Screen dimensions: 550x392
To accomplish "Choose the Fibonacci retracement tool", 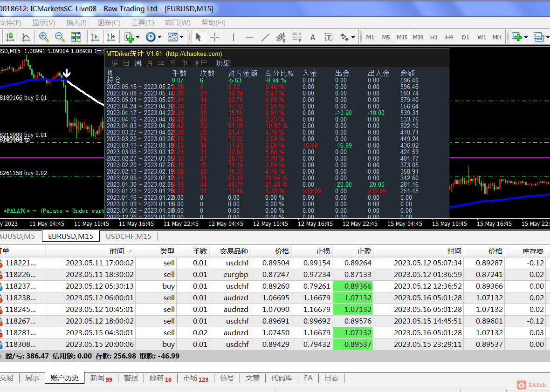I will click(296, 37).
